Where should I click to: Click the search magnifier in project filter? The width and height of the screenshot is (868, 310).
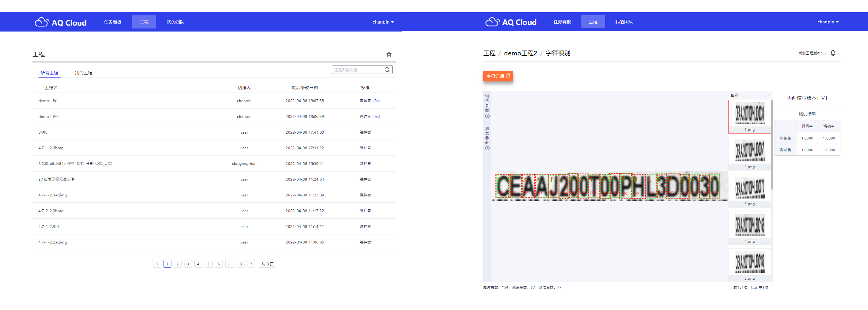pyautogui.click(x=387, y=70)
